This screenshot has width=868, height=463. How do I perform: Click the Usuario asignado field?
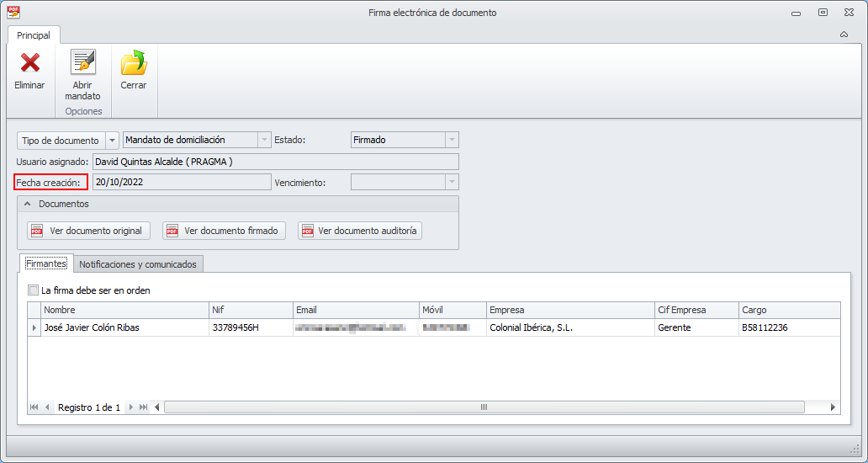tap(276, 162)
